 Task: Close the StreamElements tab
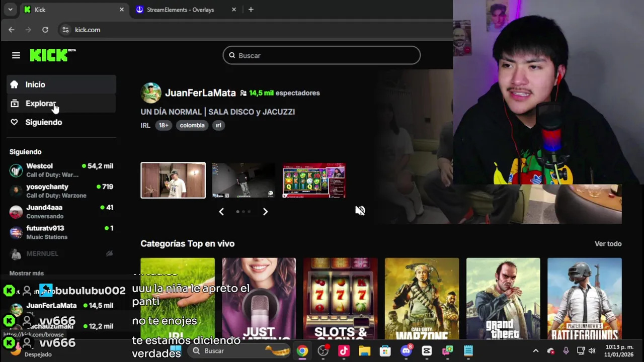click(234, 10)
